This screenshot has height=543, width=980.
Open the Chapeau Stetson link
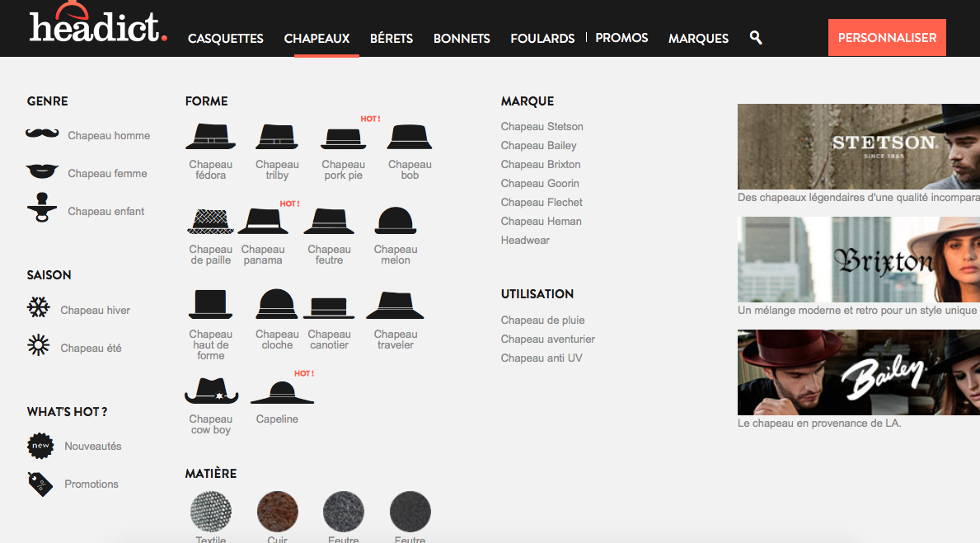click(x=542, y=127)
